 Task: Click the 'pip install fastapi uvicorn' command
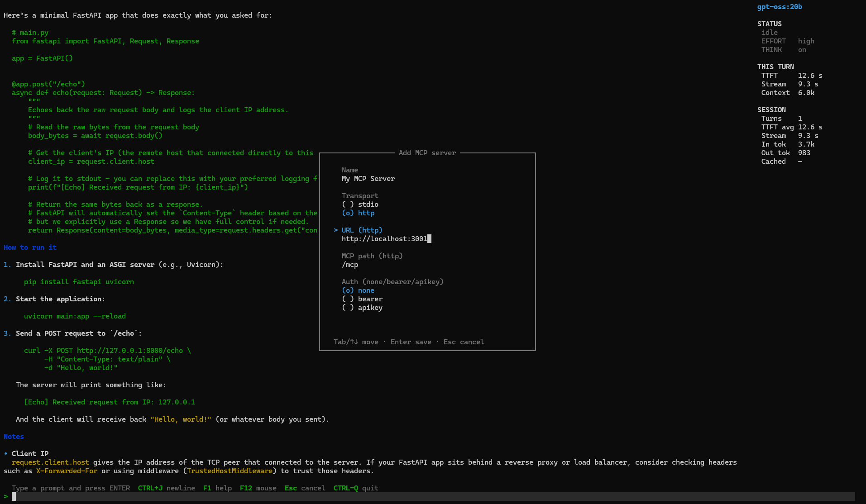tap(79, 282)
